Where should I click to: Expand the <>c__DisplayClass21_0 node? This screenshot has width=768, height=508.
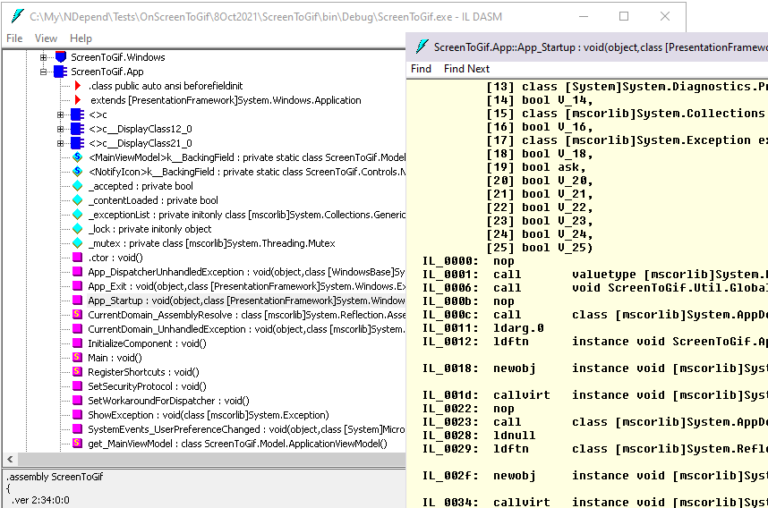60,143
